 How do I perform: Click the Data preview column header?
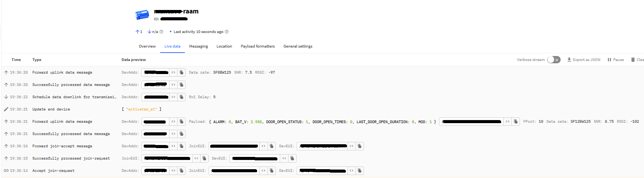[134, 60]
